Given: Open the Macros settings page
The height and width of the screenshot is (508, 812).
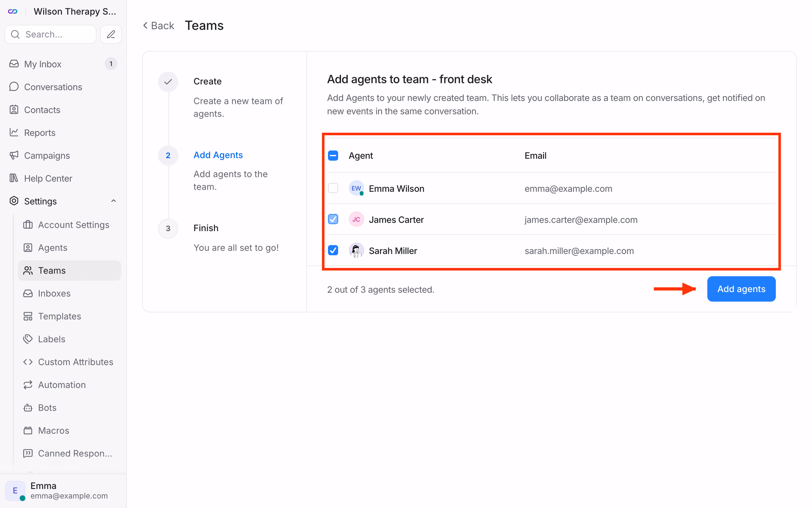Looking at the screenshot, I should click(69, 430).
